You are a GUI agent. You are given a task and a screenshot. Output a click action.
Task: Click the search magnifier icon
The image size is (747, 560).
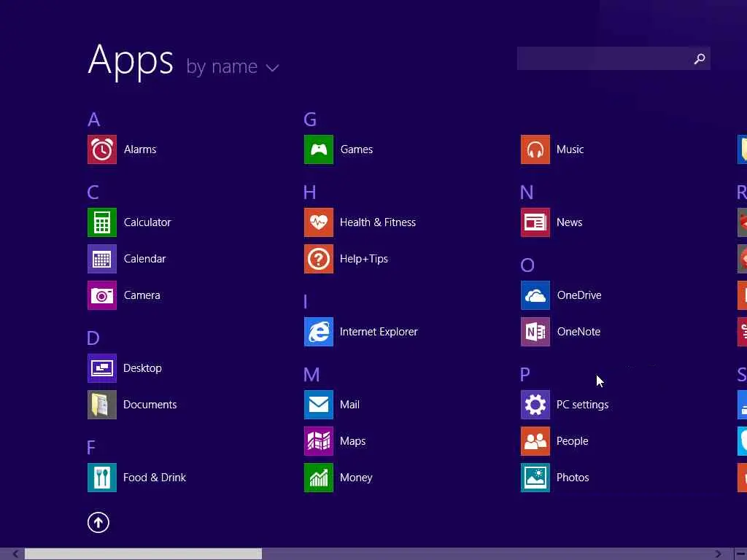700,58
